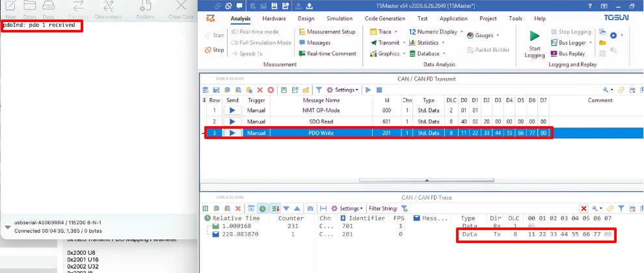Click the red X clear icon in Trace toolbar

[238, 209]
